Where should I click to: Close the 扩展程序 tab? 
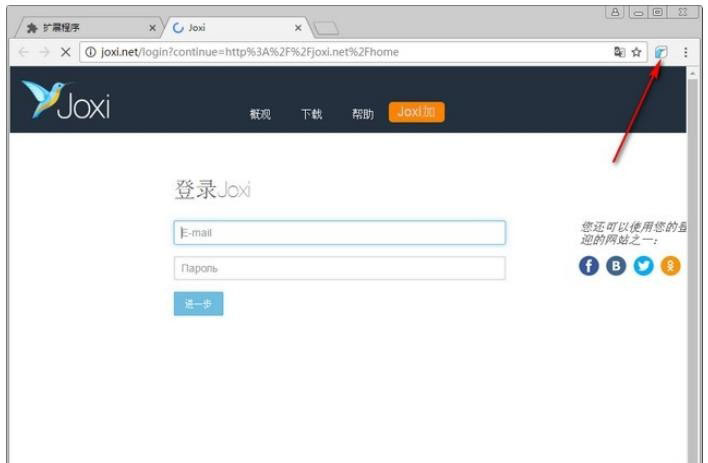click(x=153, y=28)
